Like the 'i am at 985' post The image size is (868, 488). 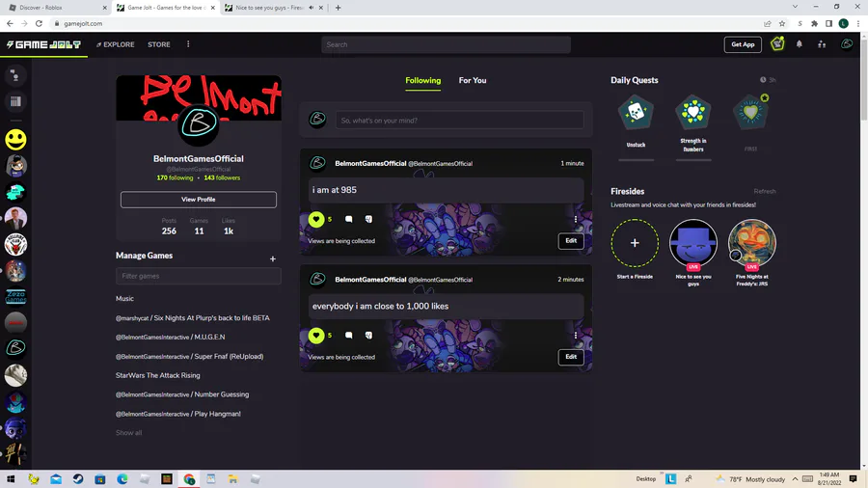(x=316, y=219)
